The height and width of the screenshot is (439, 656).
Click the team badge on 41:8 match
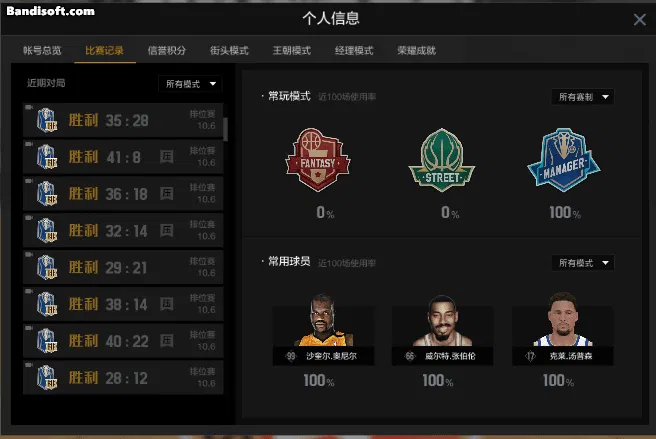tap(47, 157)
